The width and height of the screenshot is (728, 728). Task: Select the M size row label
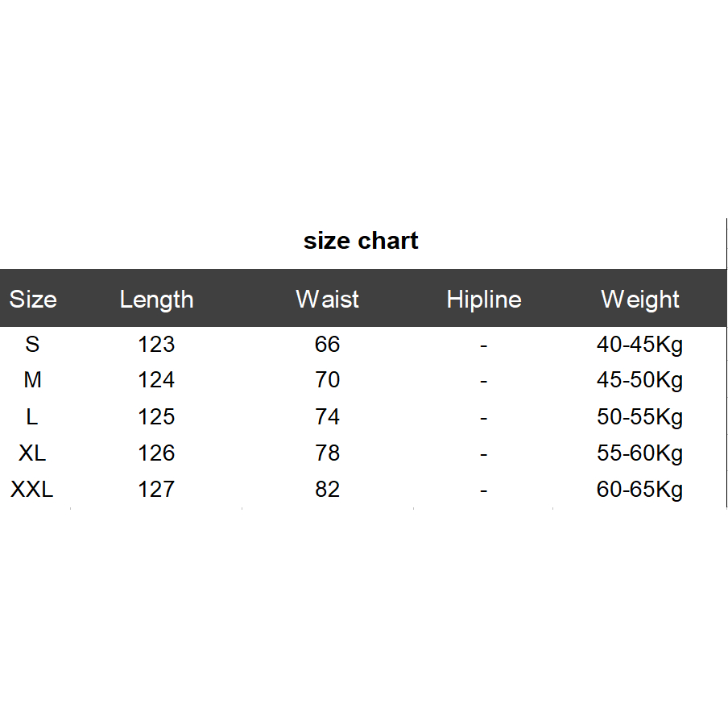pyautogui.click(x=32, y=380)
